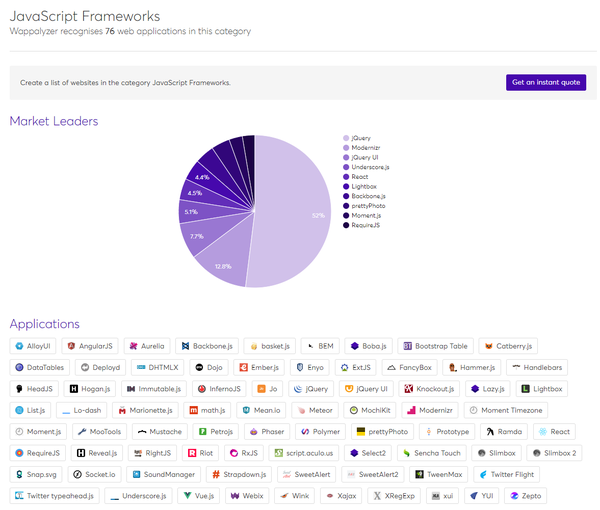This screenshot has height=510, width=600.
Task: Open the Twitter typeahead.js link
Action: pyautogui.click(x=54, y=496)
